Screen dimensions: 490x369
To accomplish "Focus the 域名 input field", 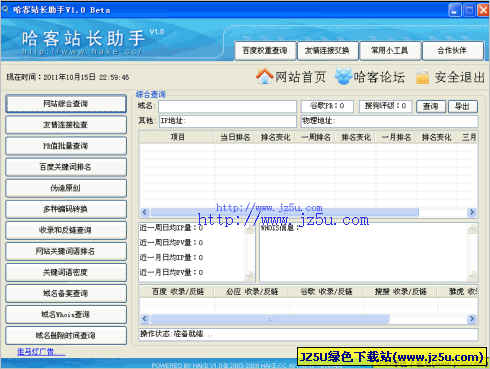I will 227,106.
